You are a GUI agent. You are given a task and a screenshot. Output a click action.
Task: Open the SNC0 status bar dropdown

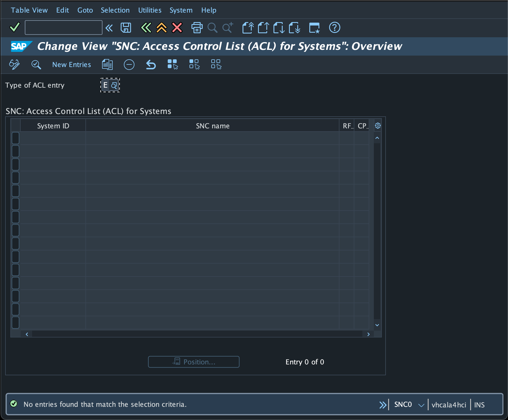pos(421,405)
